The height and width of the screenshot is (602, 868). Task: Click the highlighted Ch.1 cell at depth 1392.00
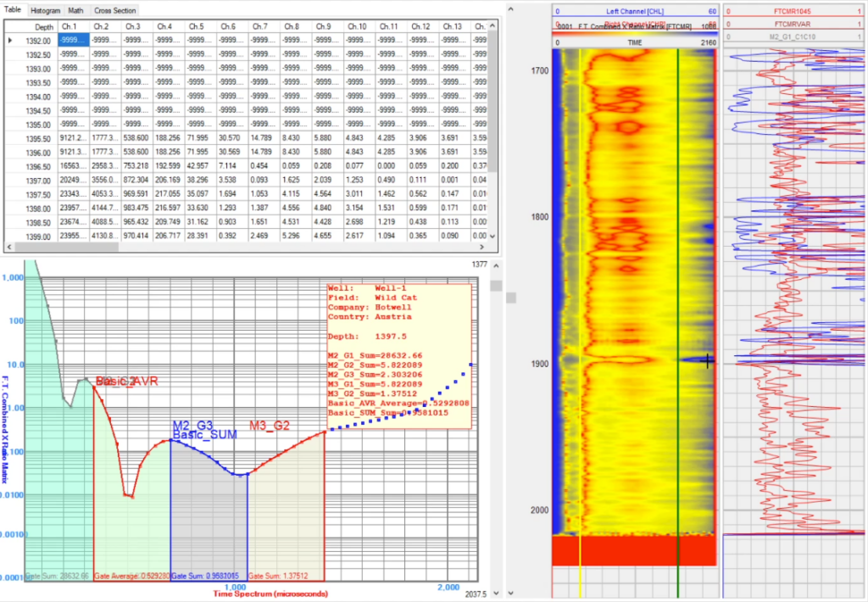click(x=73, y=40)
